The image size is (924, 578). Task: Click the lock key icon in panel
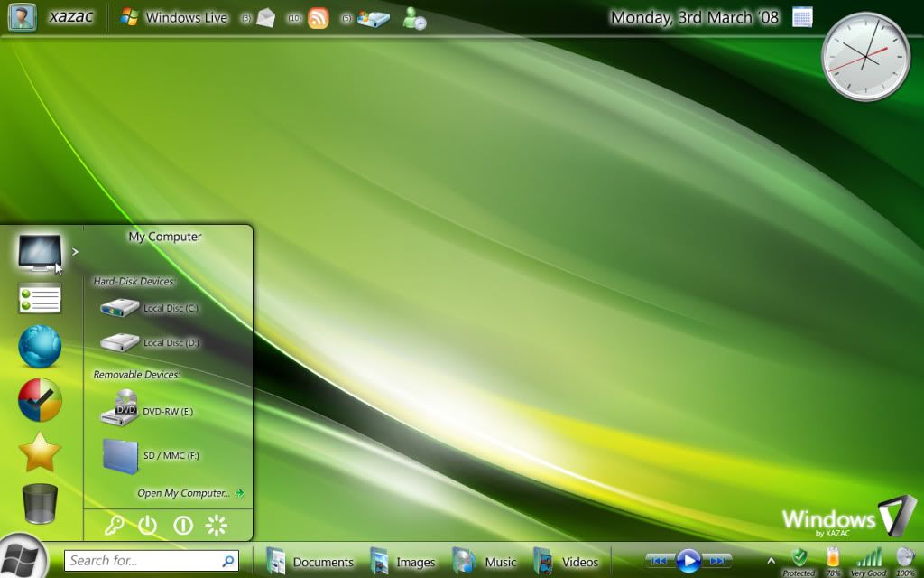114,526
